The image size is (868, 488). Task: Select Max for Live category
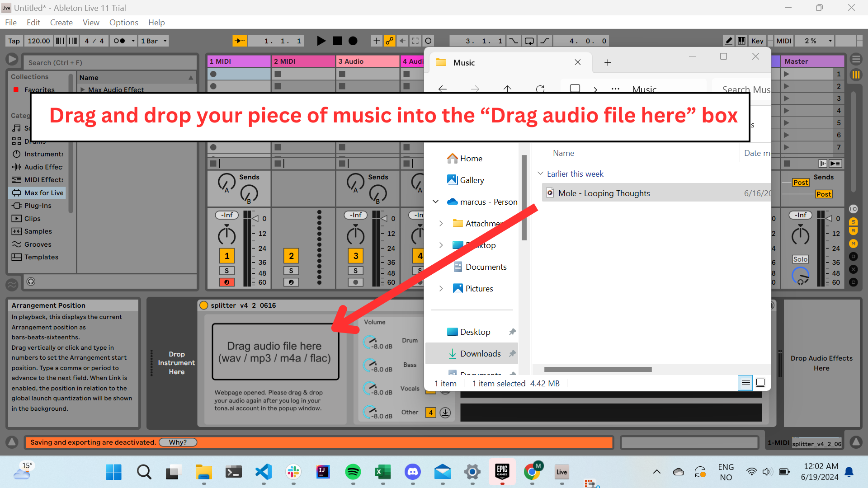(x=38, y=193)
